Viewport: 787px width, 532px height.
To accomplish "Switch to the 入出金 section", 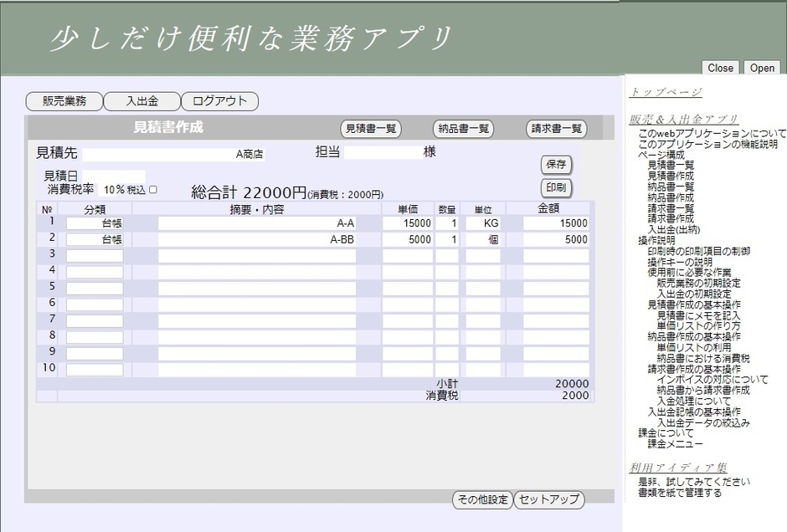I will (141, 101).
